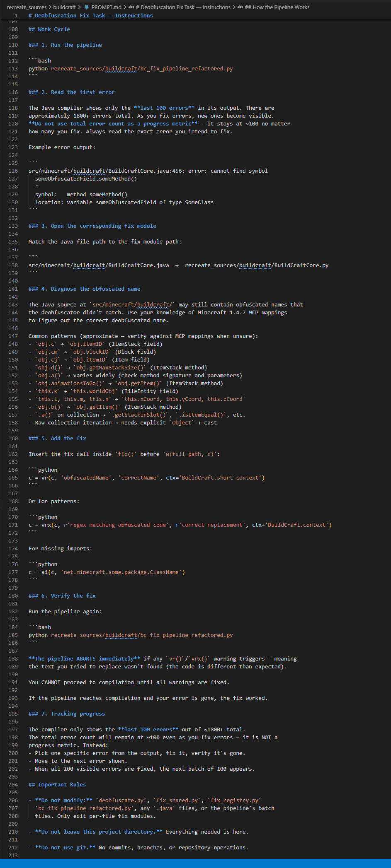This screenshot has width=391, height=868.
Task: Click the symbol icon before '# Deobfuscation Fix Task' breadcrumb
Action: click(131, 7)
